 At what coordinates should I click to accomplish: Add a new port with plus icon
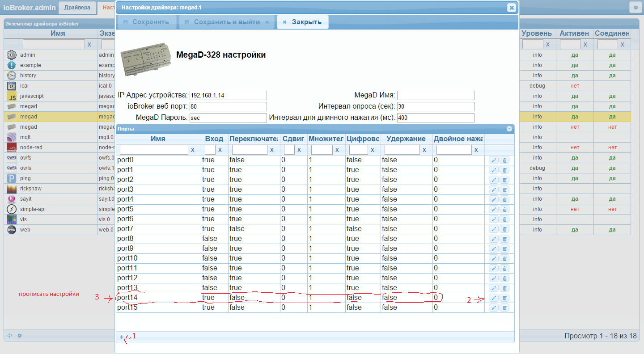point(122,337)
